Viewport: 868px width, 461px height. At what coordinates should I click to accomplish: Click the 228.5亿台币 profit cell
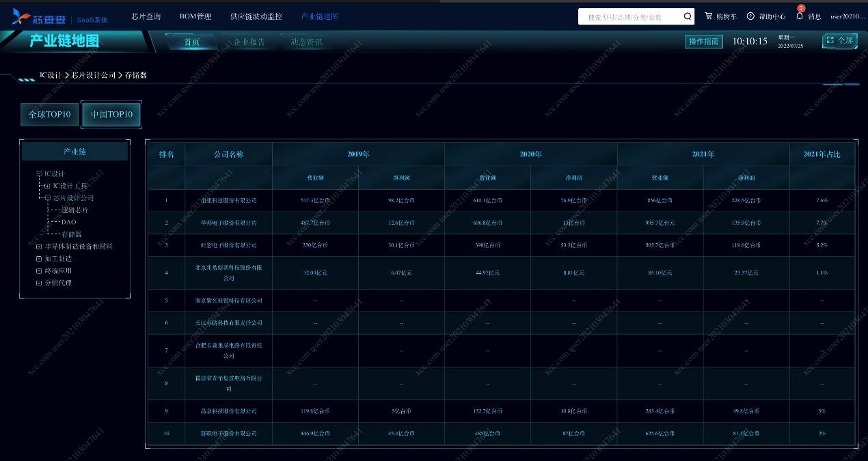pyautogui.click(x=746, y=201)
